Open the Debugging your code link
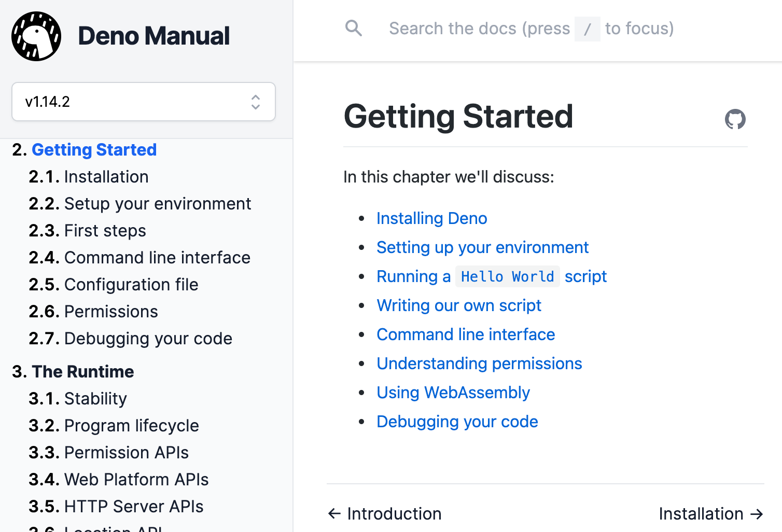This screenshot has width=782, height=532. point(457,422)
